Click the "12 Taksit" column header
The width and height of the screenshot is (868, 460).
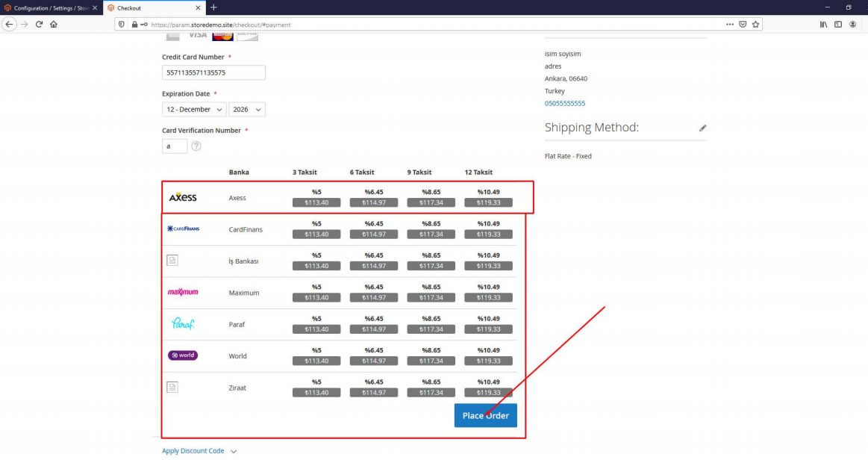click(478, 172)
